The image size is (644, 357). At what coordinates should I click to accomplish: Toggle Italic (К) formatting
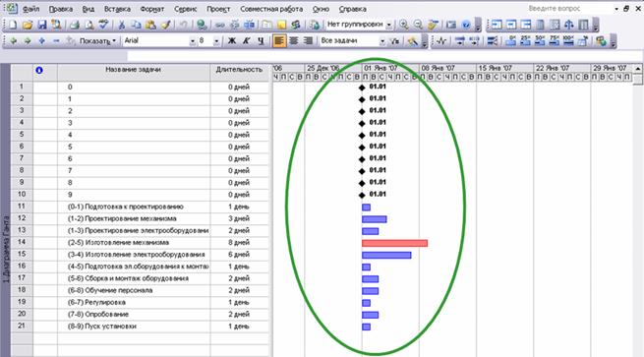coord(246,40)
